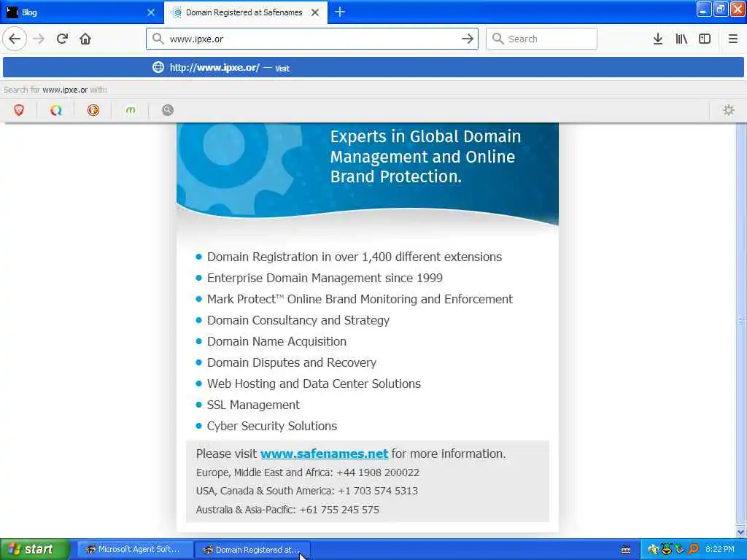
Task: Visit the http://www.ipxe.or/ suggestion
Action: (x=373, y=68)
